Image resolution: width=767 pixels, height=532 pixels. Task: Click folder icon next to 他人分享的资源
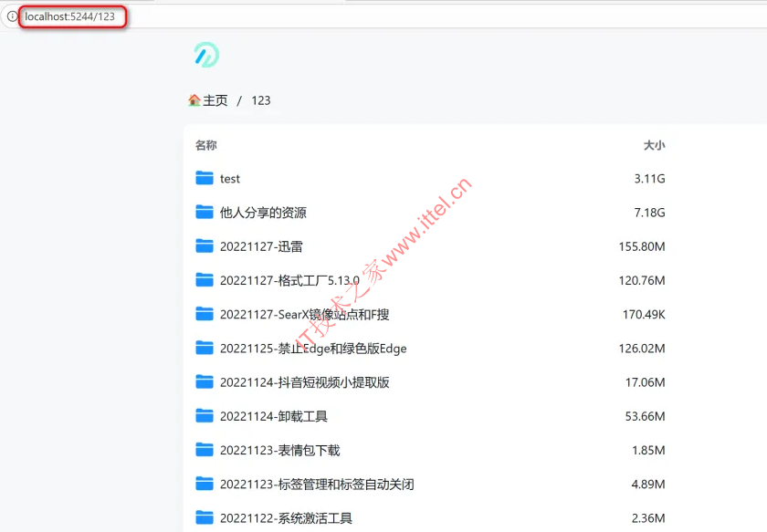click(x=205, y=213)
